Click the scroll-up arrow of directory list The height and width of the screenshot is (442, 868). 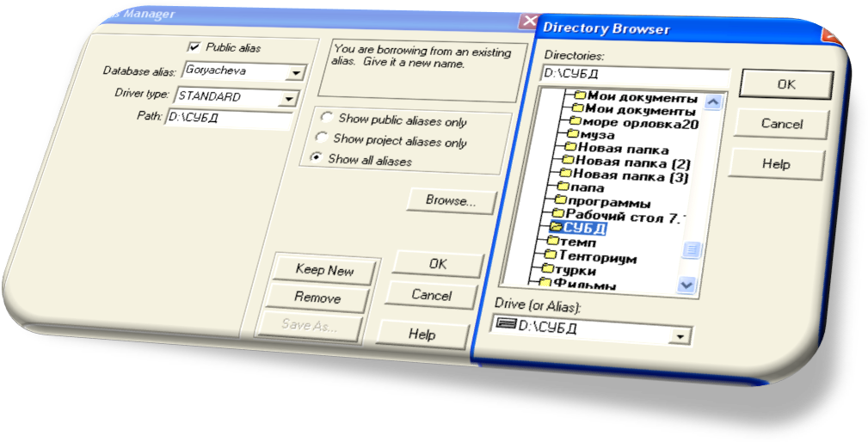(x=712, y=103)
